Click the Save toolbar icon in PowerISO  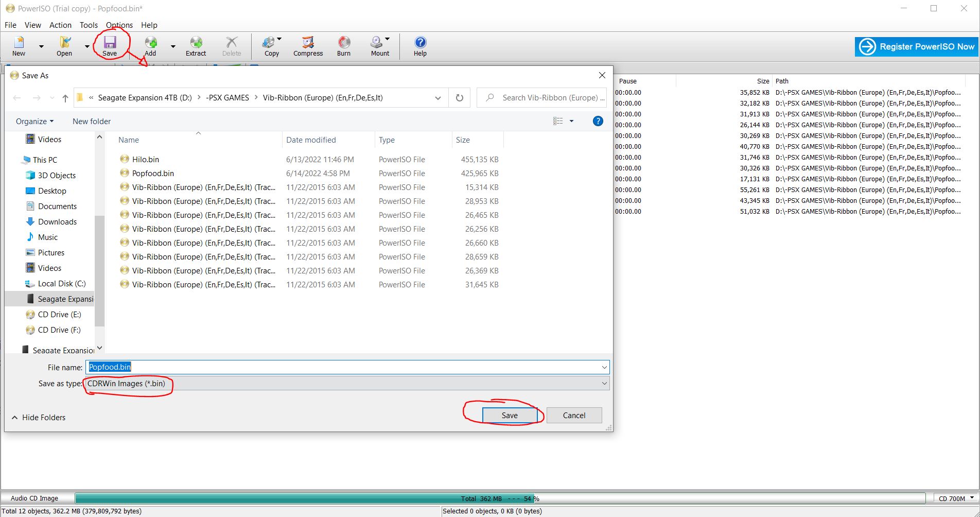[110, 46]
